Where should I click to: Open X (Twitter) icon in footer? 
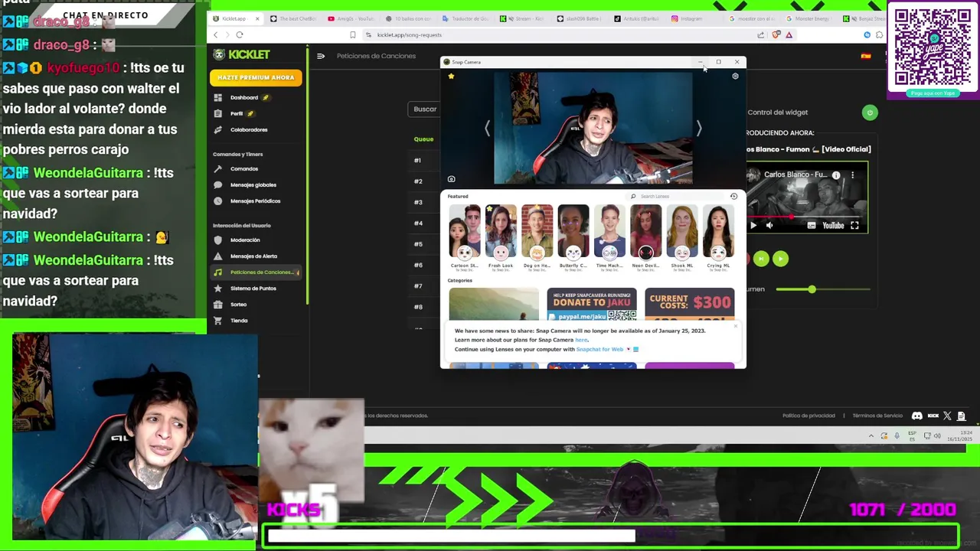947,416
